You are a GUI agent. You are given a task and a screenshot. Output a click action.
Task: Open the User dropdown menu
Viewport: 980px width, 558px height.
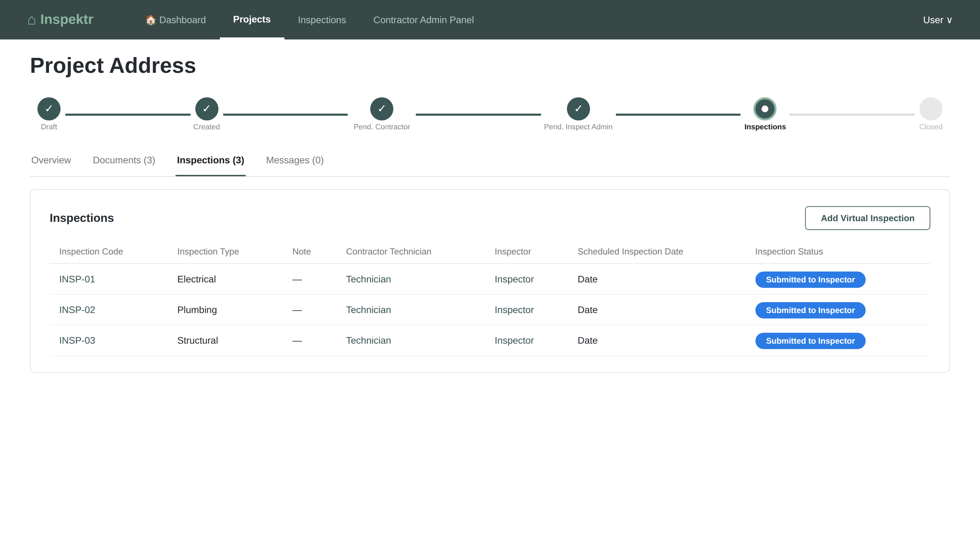point(937,20)
